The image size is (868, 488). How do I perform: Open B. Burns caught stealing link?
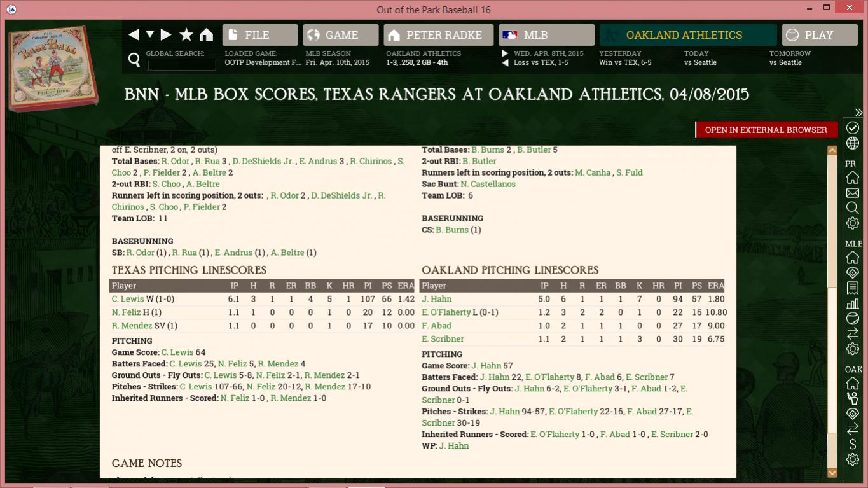pos(452,230)
